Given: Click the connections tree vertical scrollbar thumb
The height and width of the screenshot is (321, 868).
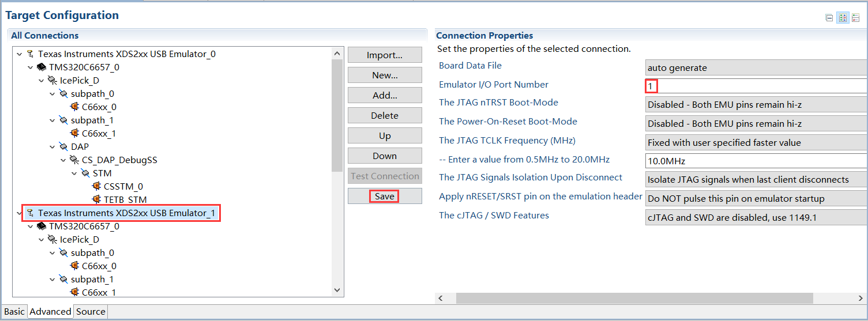Looking at the screenshot, I should point(338,115).
